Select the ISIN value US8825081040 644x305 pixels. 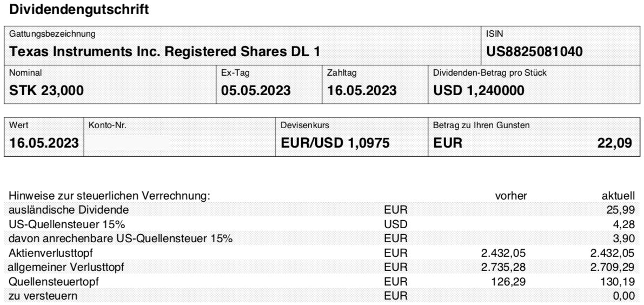tap(534, 52)
